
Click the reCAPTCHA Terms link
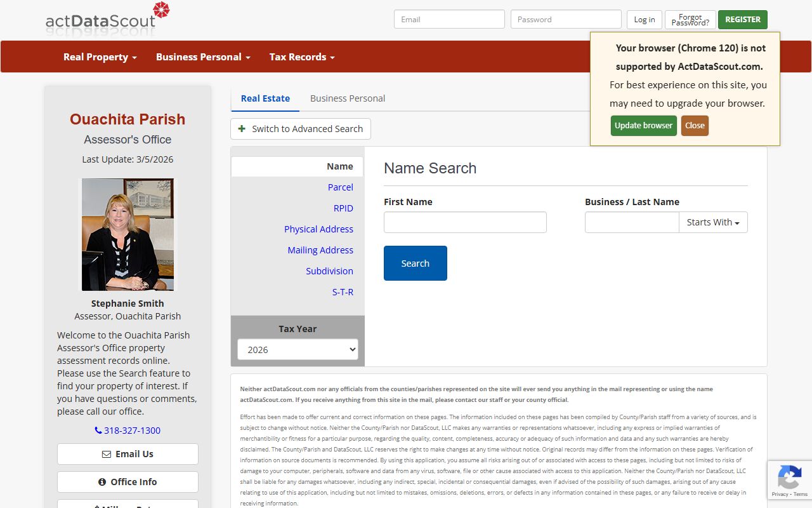point(801,494)
